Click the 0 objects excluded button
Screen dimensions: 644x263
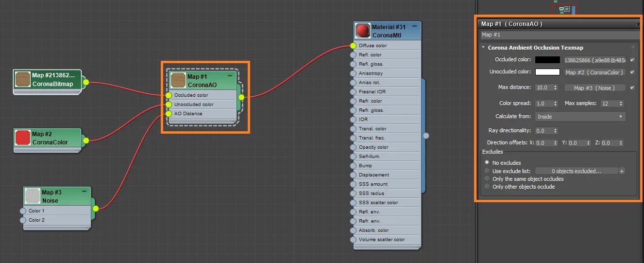pyautogui.click(x=576, y=171)
